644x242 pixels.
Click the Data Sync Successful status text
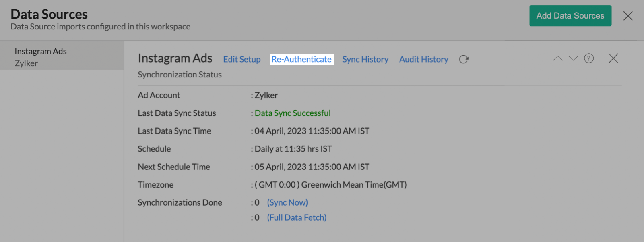pyautogui.click(x=293, y=113)
